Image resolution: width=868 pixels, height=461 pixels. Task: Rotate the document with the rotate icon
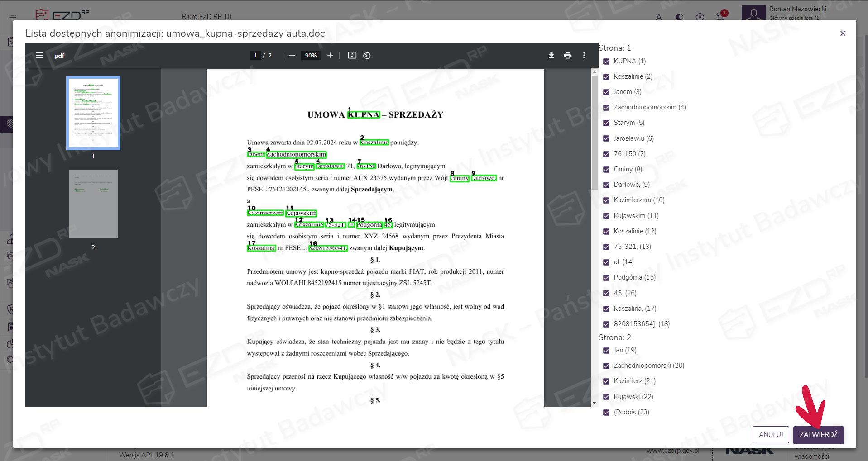(x=367, y=55)
